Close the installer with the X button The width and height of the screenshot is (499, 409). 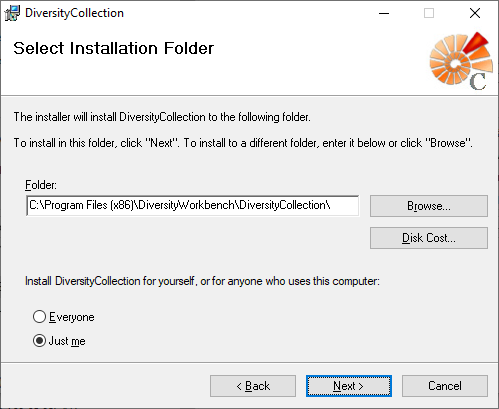[x=475, y=13]
